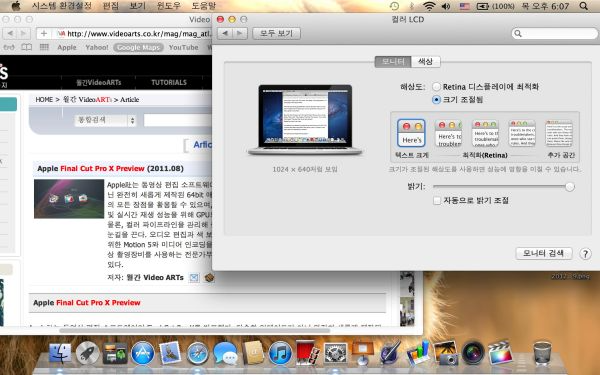Launch Launchpad rocket icon in Dock
Image resolution: width=600 pixels, height=375 pixels.
click(x=87, y=353)
